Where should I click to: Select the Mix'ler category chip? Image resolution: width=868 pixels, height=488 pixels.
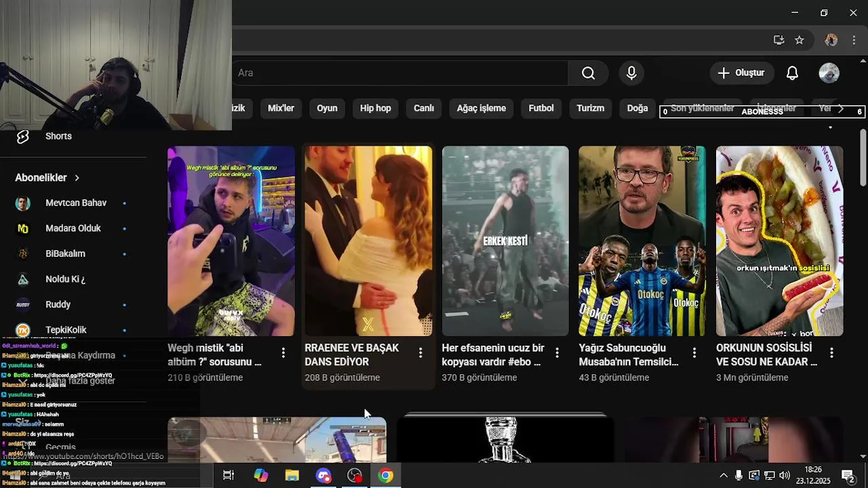pos(281,108)
